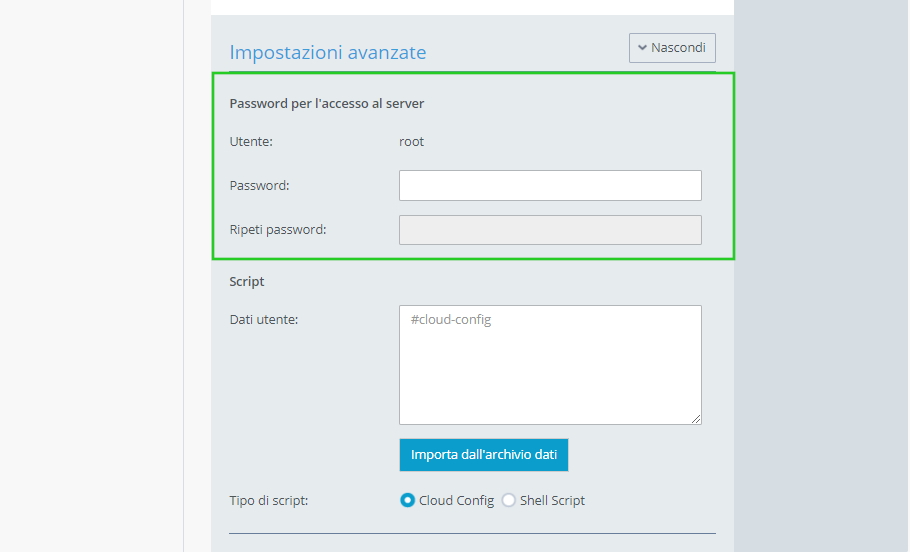This screenshot has width=910, height=552.
Task: Click the Password: field label
Action: (259, 186)
